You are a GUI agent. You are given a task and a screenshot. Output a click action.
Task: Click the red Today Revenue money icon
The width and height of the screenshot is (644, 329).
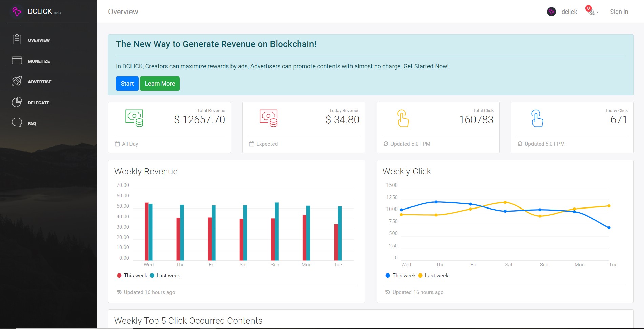(268, 118)
